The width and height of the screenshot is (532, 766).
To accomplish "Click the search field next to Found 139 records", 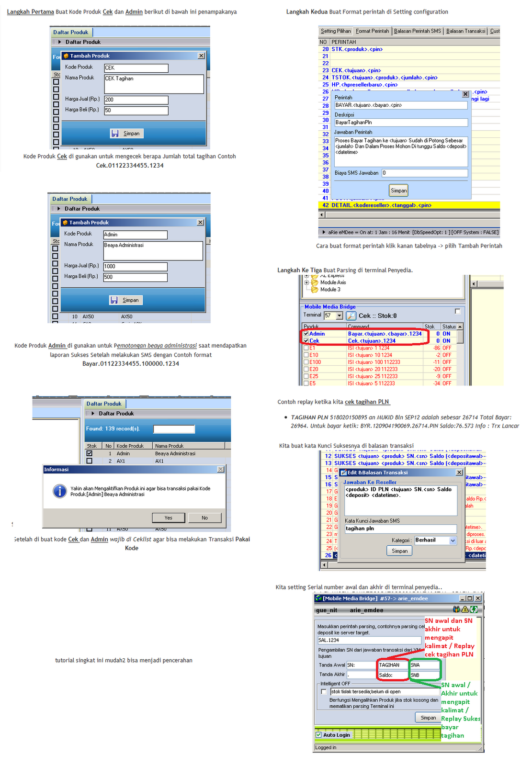I will pos(174,429).
